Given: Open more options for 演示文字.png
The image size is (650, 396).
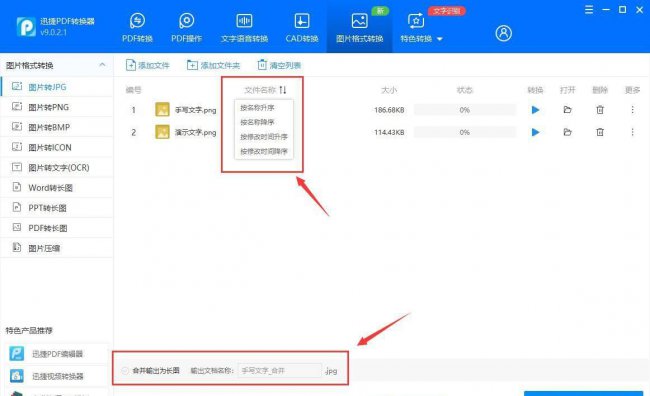Looking at the screenshot, I should 632,132.
